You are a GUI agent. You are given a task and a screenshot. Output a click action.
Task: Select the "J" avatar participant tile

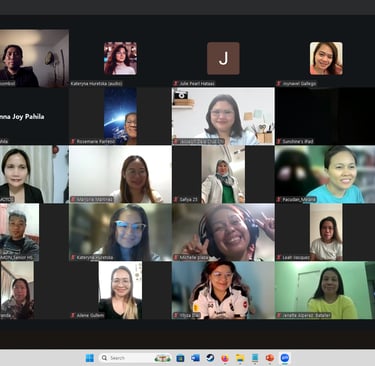point(223,58)
